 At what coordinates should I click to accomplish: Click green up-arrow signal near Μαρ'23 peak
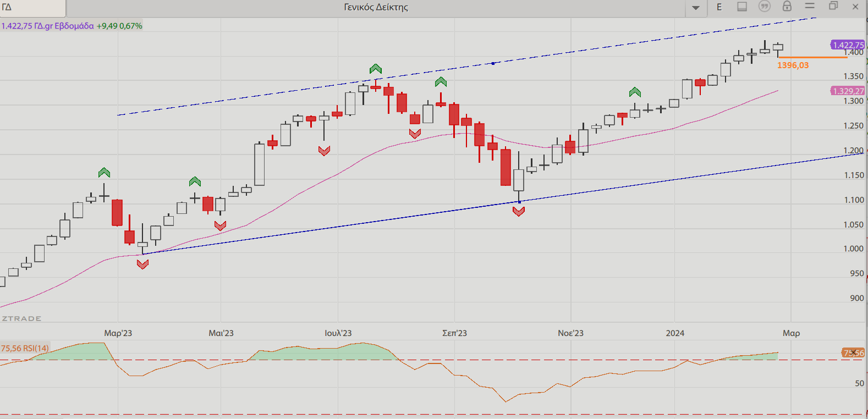click(x=104, y=173)
